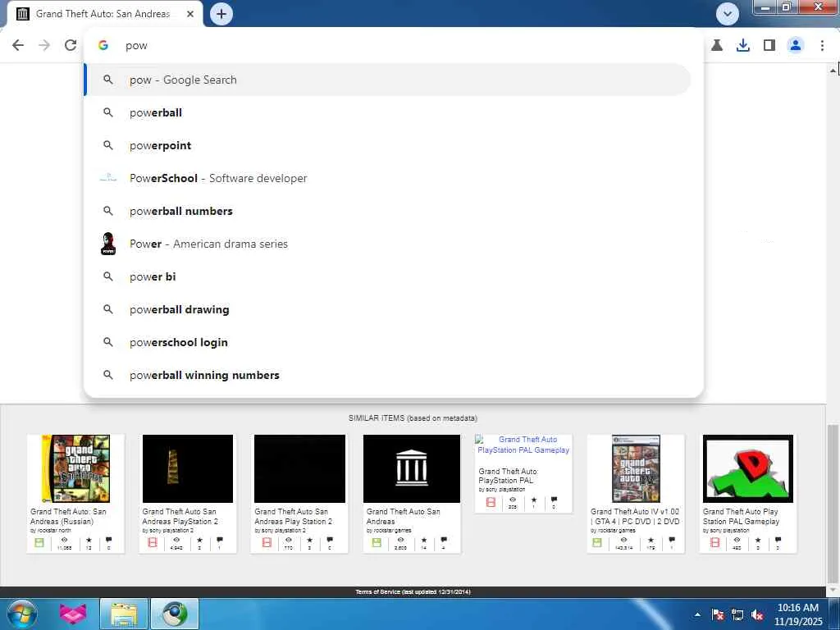Click views eye icon on Russian San Andreas card
Screen dimensions: 840x630
(64, 540)
